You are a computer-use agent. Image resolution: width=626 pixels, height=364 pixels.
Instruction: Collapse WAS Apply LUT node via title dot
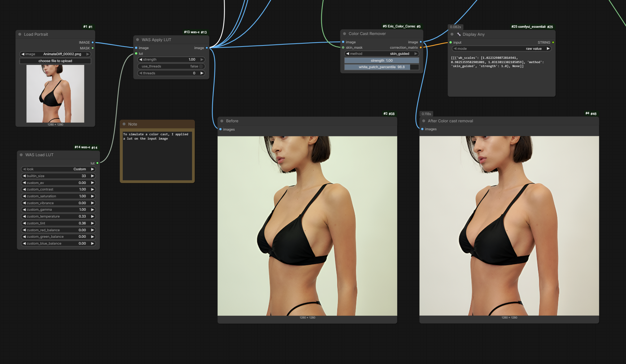138,40
